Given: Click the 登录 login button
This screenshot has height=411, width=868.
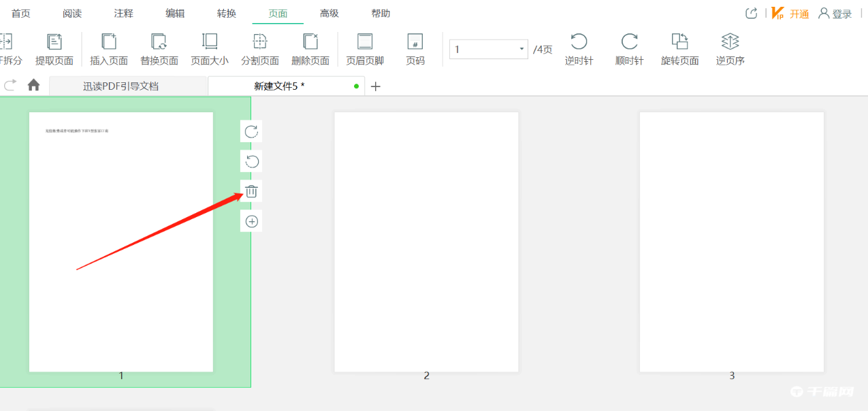Looking at the screenshot, I should tap(835, 14).
